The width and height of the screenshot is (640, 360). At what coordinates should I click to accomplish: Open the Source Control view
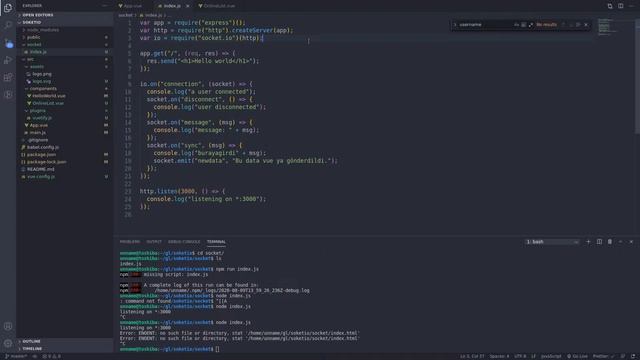tap(8, 43)
